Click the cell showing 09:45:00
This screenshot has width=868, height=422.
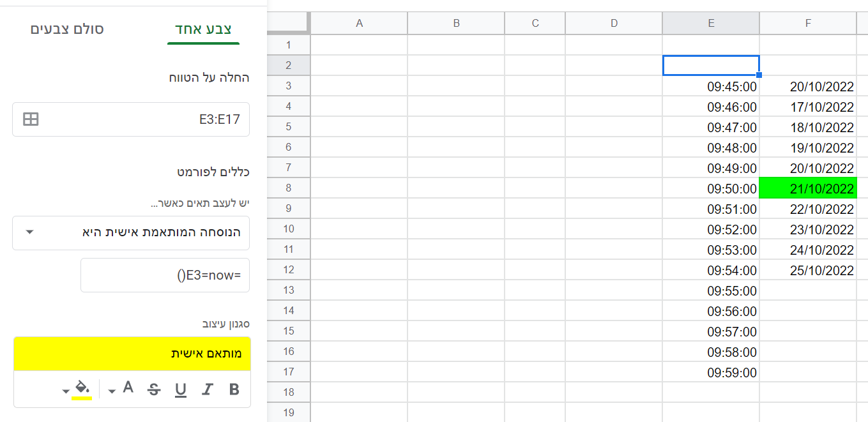tap(711, 86)
